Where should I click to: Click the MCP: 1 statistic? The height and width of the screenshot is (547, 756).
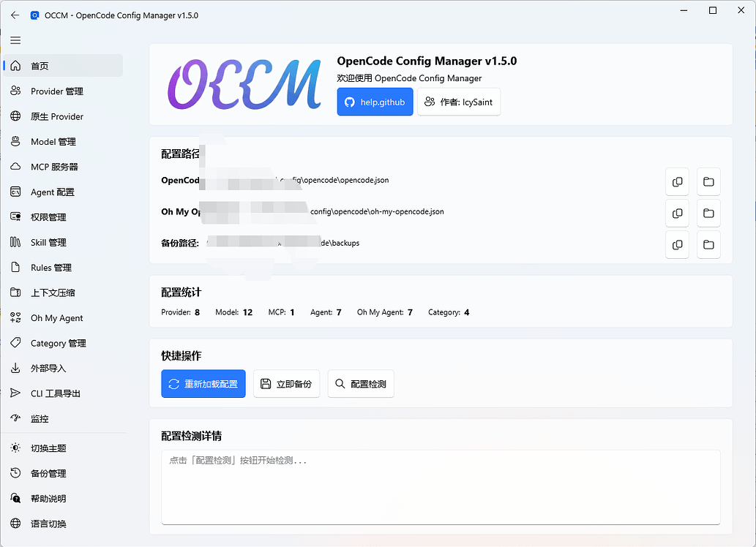tap(281, 312)
